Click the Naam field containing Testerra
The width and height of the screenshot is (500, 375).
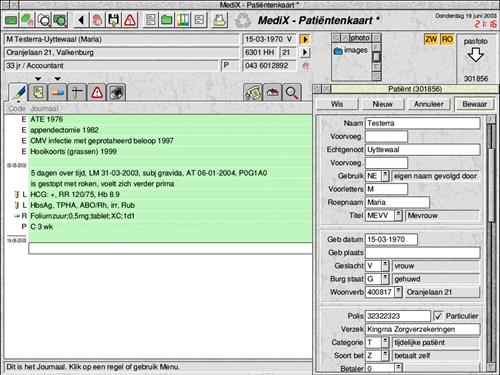(423, 123)
